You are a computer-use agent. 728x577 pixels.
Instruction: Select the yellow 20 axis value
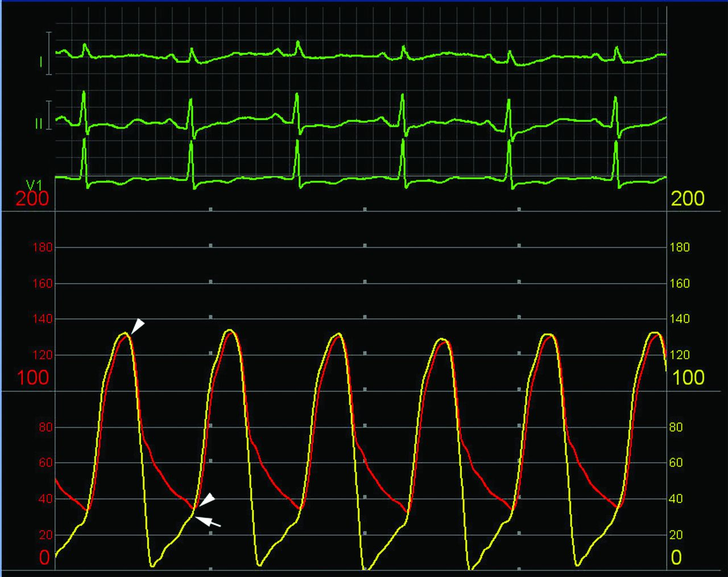point(676,535)
